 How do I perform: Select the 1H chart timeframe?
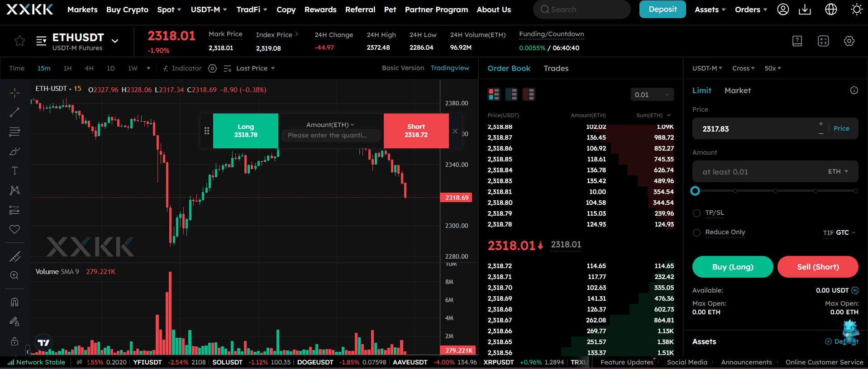tap(67, 68)
